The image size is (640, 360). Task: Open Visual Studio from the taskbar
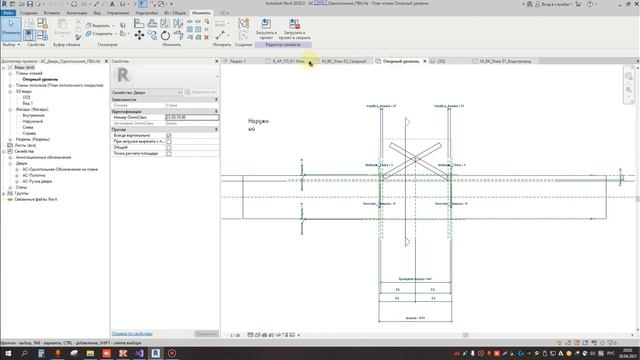(x=139, y=353)
